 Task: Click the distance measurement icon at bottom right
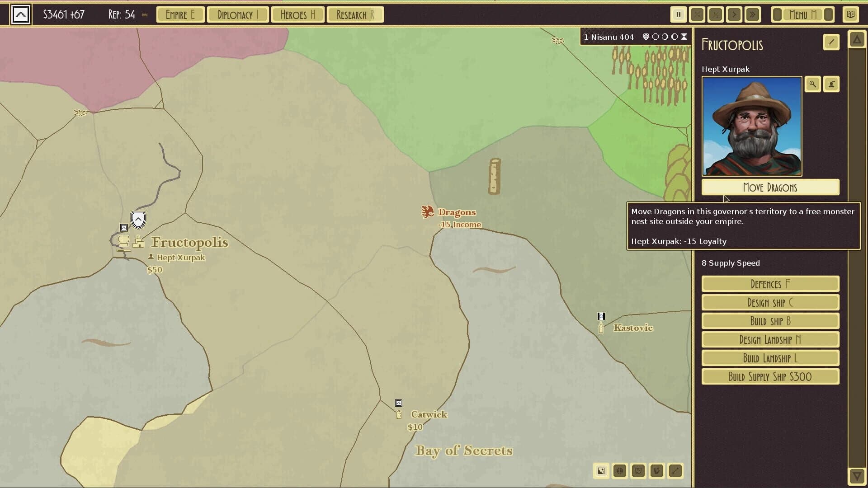[x=675, y=470]
